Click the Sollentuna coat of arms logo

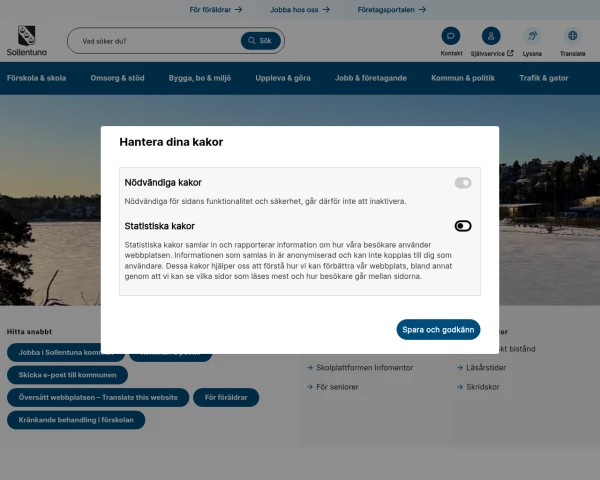pyautogui.click(x=27, y=41)
